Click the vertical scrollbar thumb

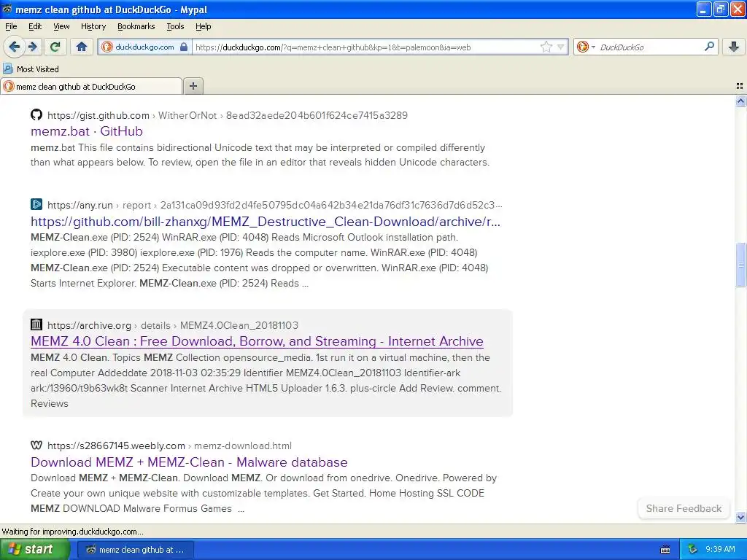click(740, 265)
